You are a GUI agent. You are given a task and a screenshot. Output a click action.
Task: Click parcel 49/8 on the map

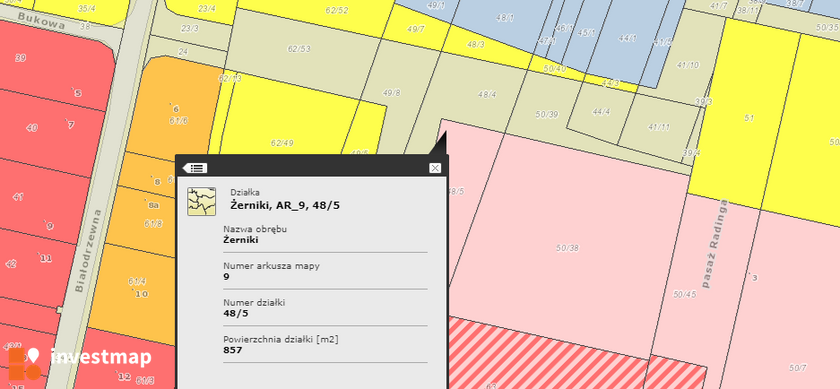pos(391,93)
